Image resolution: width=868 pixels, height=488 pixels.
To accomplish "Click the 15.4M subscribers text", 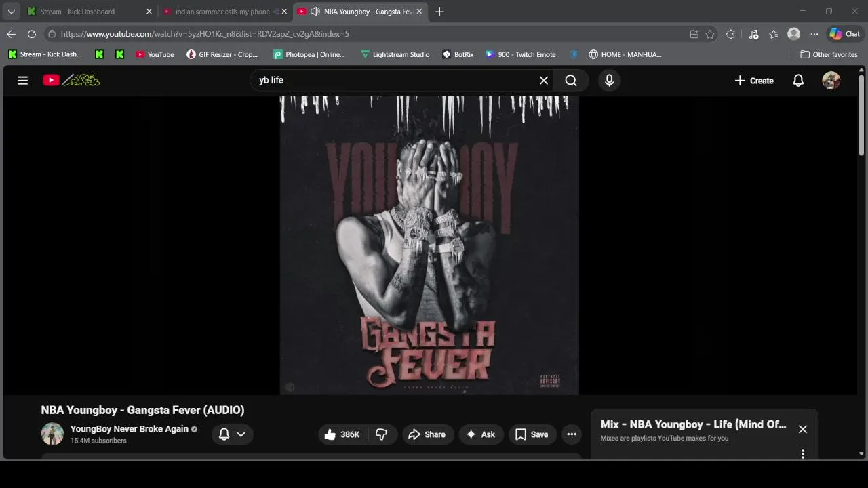I will tap(98, 441).
